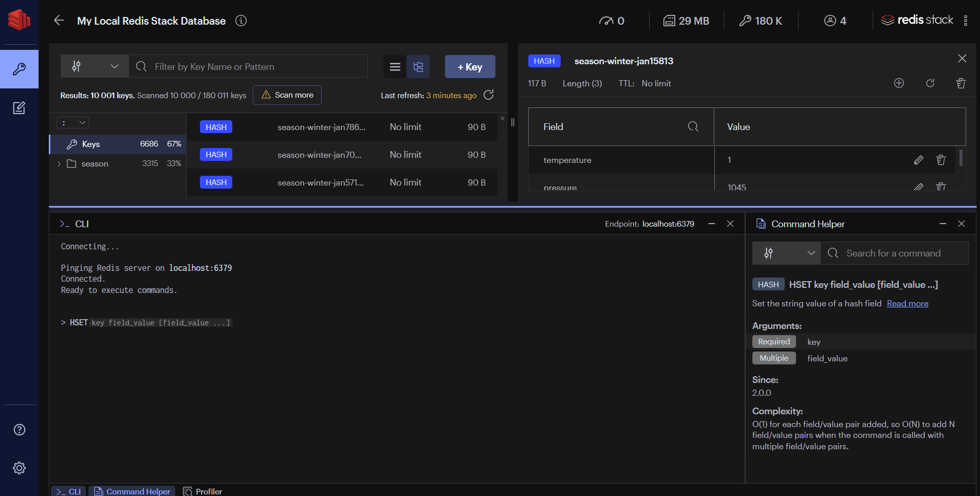
Task: Switch key list to tree view
Action: [418, 66]
